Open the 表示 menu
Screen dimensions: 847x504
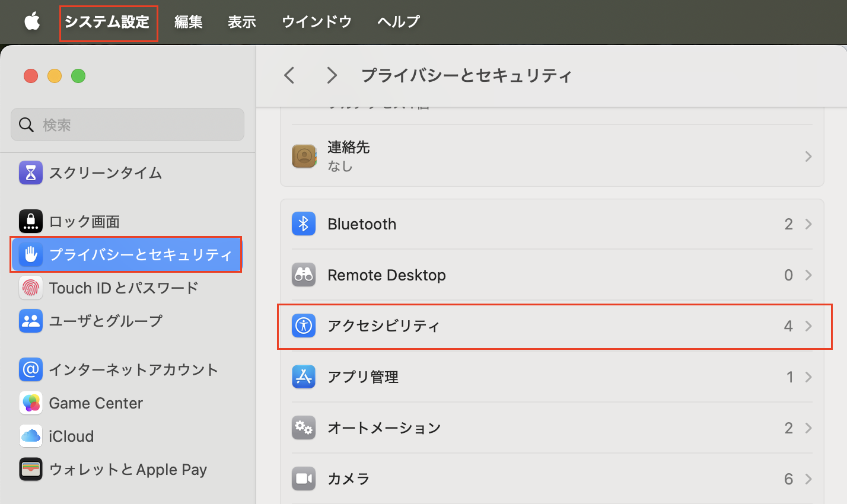(242, 22)
